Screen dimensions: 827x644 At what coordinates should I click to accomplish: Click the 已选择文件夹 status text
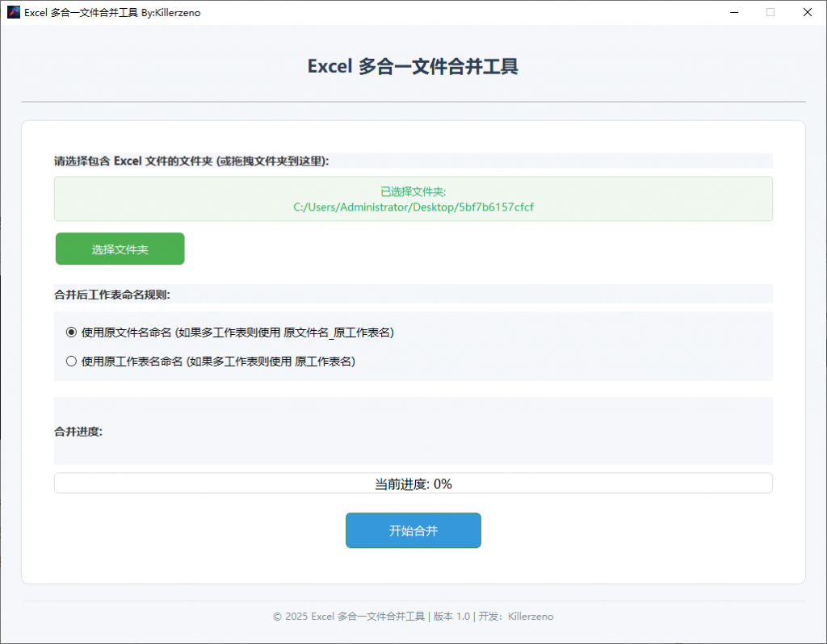pos(413,191)
